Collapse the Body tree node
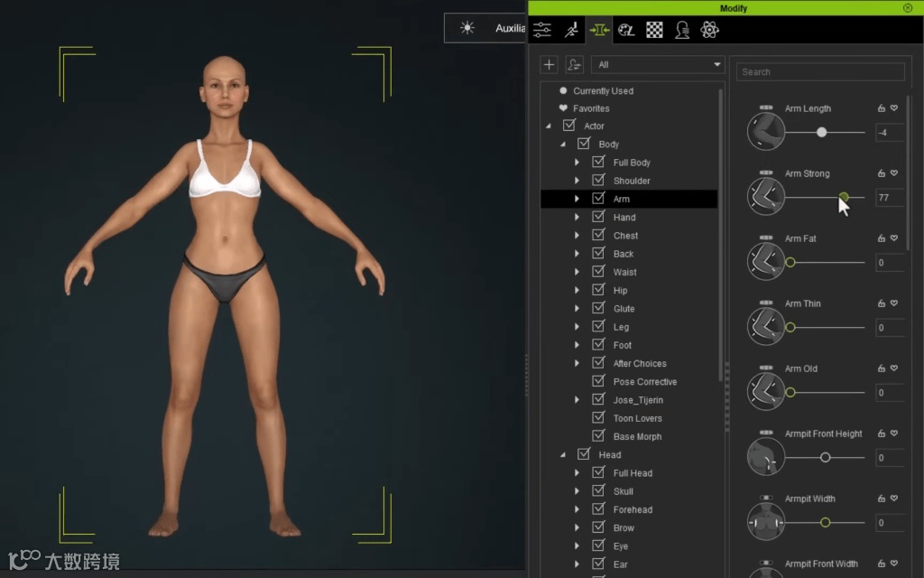Image resolution: width=924 pixels, height=578 pixels. [563, 144]
